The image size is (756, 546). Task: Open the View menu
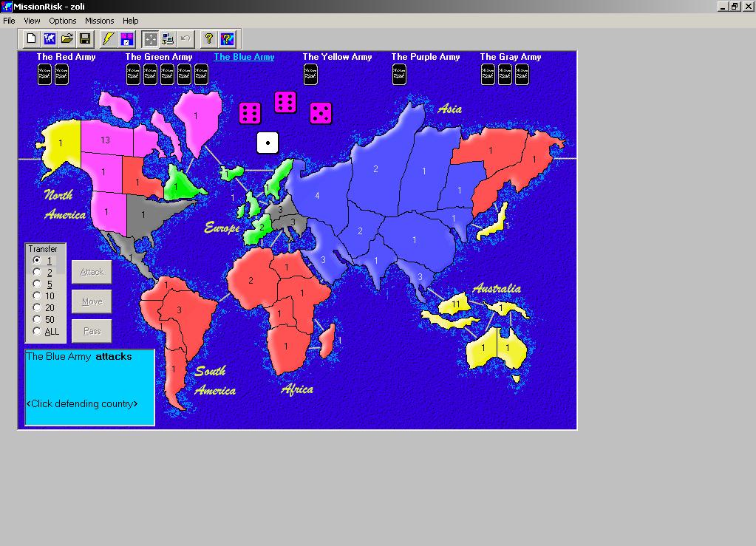tap(32, 21)
